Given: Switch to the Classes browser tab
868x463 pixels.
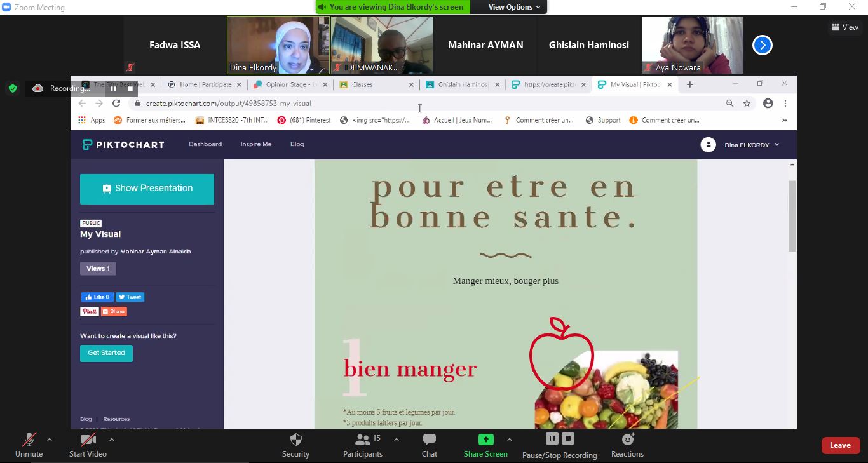Looking at the screenshot, I should point(375,84).
